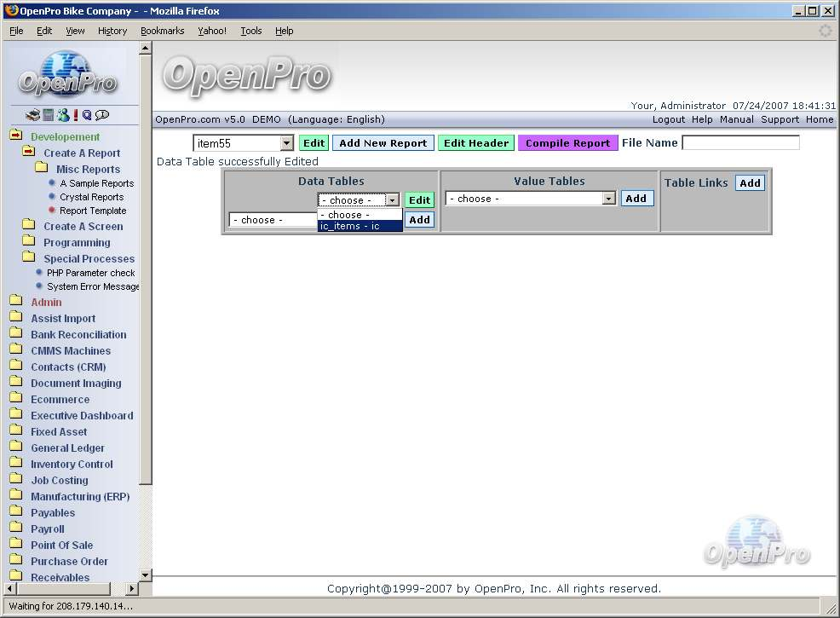
Task: Click the messenger people icon in sidebar
Action: pos(62,115)
